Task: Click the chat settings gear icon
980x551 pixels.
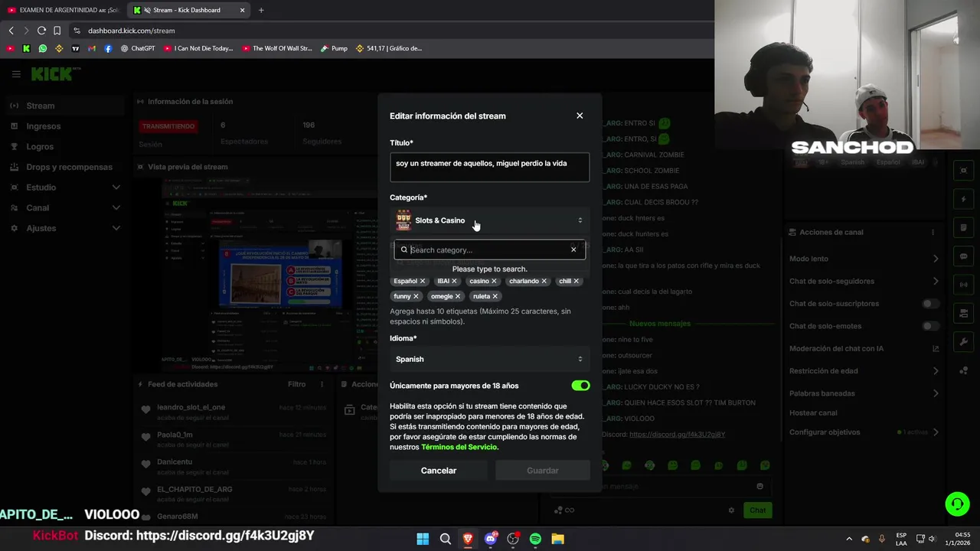Action: point(731,510)
